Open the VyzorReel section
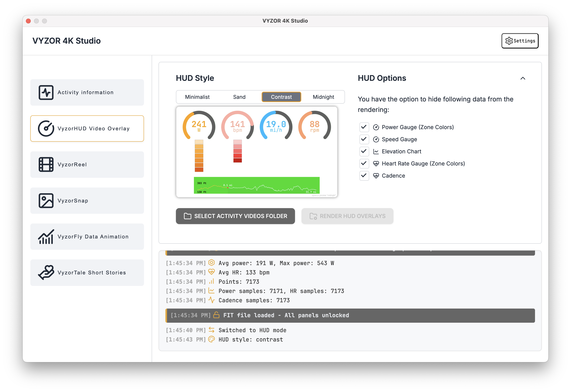The height and width of the screenshot is (392, 571). pyautogui.click(x=87, y=164)
